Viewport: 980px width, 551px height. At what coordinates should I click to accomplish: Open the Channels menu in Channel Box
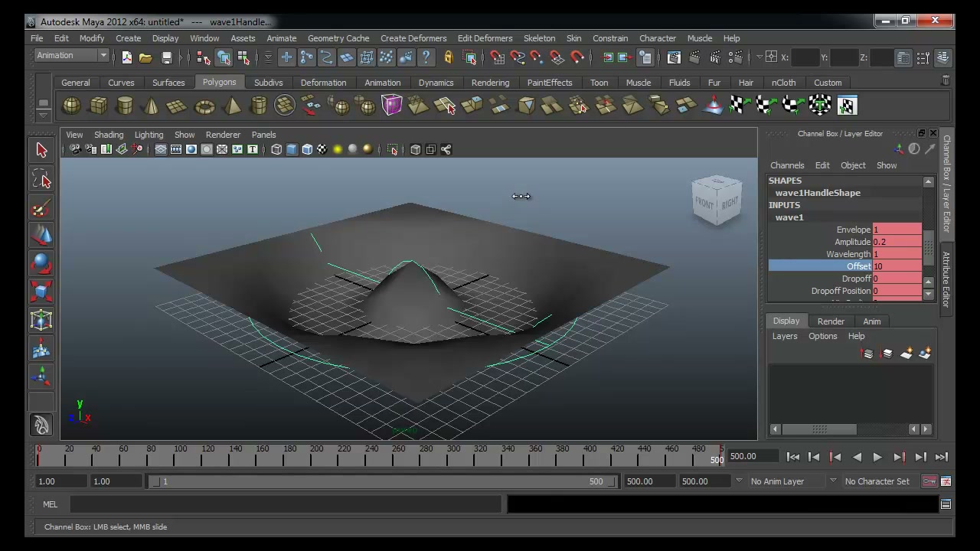pyautogui.click(x=787, y=165)
